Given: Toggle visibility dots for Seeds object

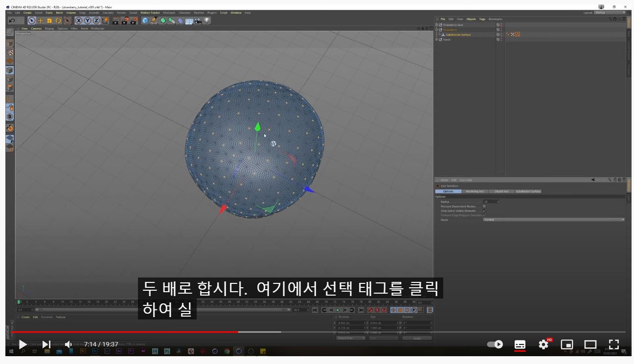Looking at the screenshot, I should point(501,40).
